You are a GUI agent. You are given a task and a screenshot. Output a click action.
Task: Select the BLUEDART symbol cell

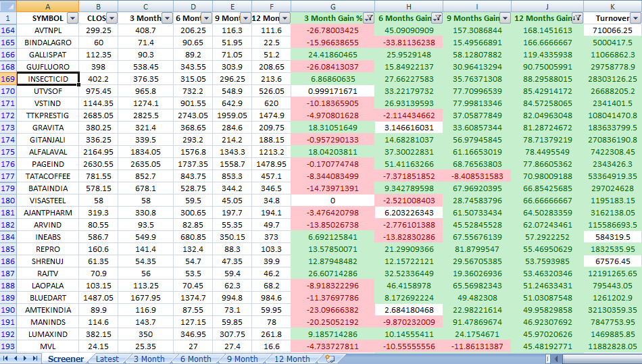[47, 298]
